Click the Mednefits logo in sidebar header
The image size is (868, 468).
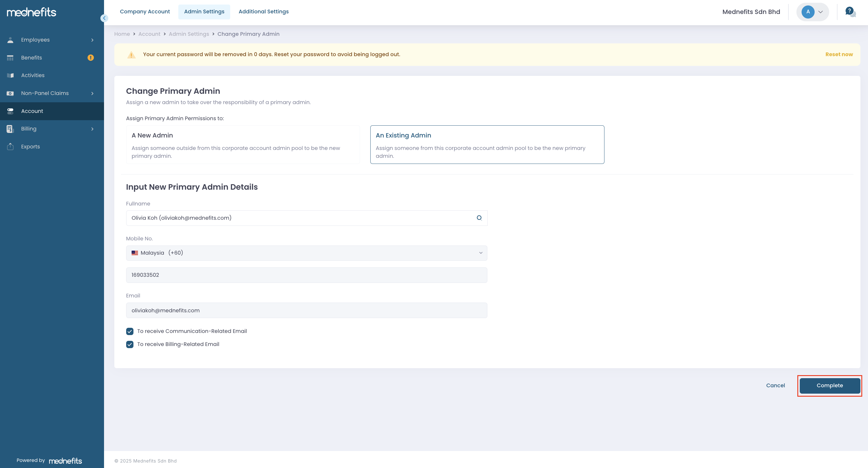[x=31, y=12]
